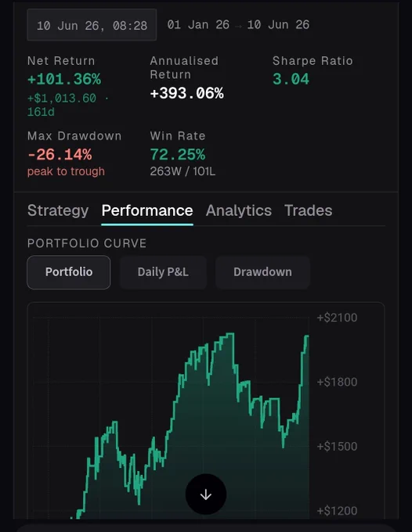
Task: Click the Annualised Return +393.06% figure
Action: (186, 93)
